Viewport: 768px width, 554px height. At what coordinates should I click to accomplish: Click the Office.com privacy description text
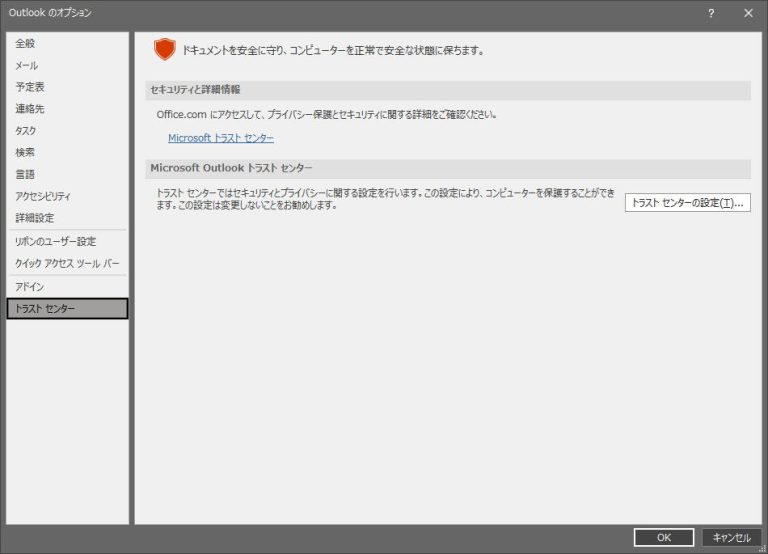point(327,115)
